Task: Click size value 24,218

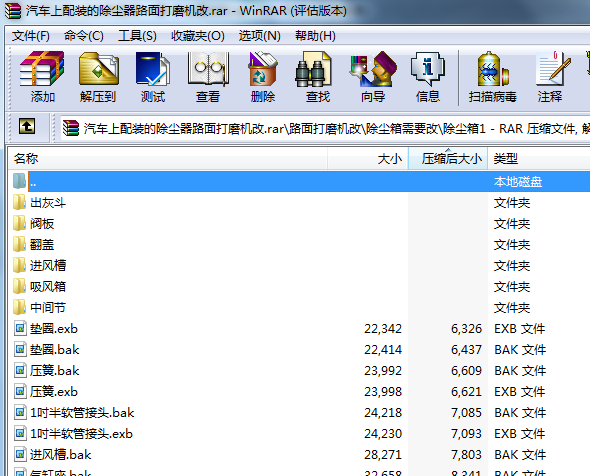Action: pos(383,413)
